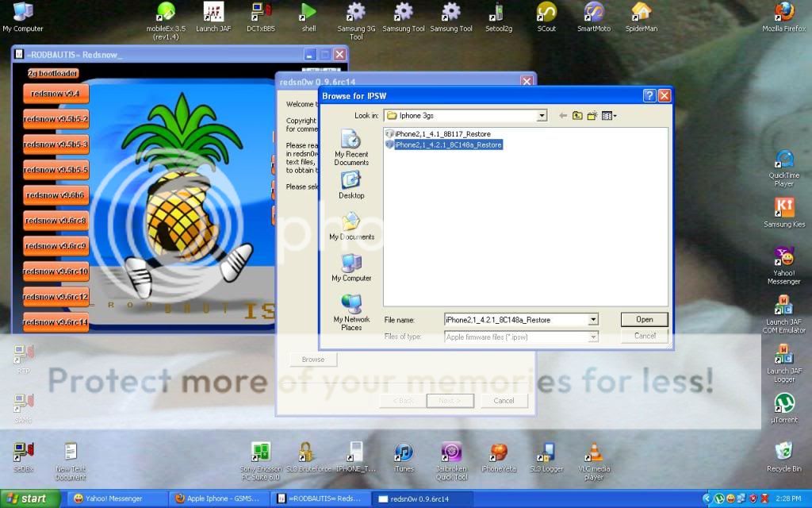Viewport: 812px width, 508px height.
Task: Expand the Look in folder dropdown
Action: click(x=542, y=116)
